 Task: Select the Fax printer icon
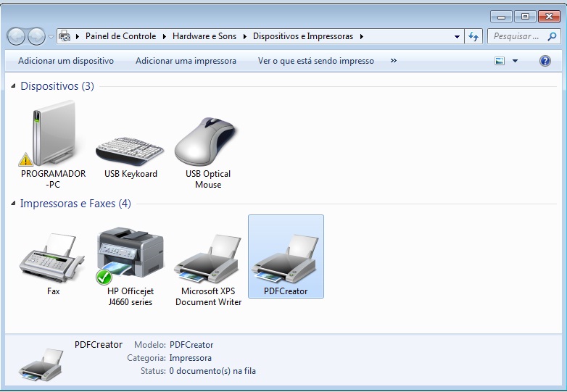[52, 259]
